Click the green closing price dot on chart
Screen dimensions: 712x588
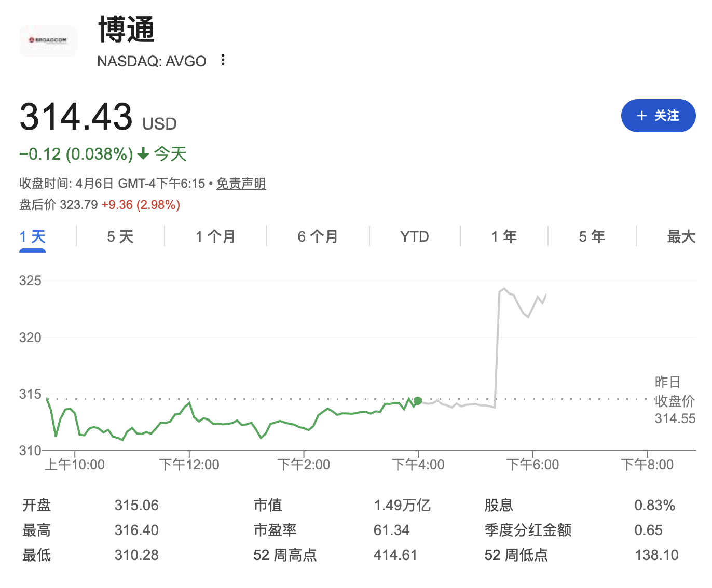pos(418,401)
